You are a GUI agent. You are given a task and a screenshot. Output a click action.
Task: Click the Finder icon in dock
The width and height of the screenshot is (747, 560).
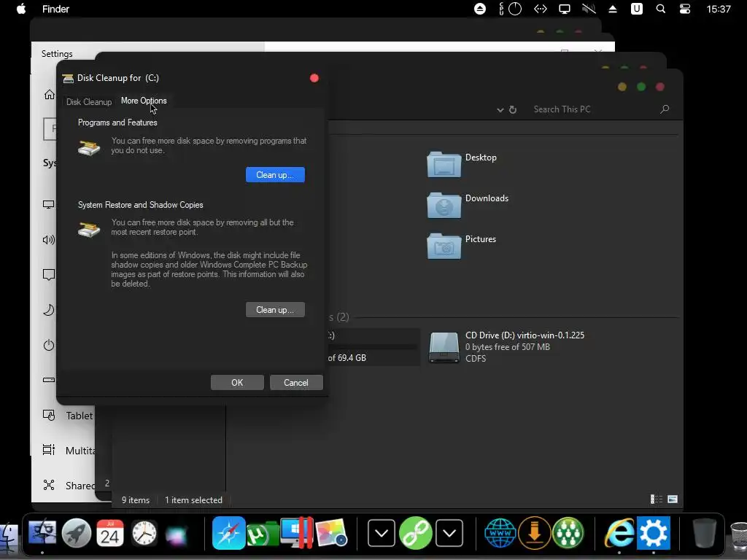[x=42, y=533]
